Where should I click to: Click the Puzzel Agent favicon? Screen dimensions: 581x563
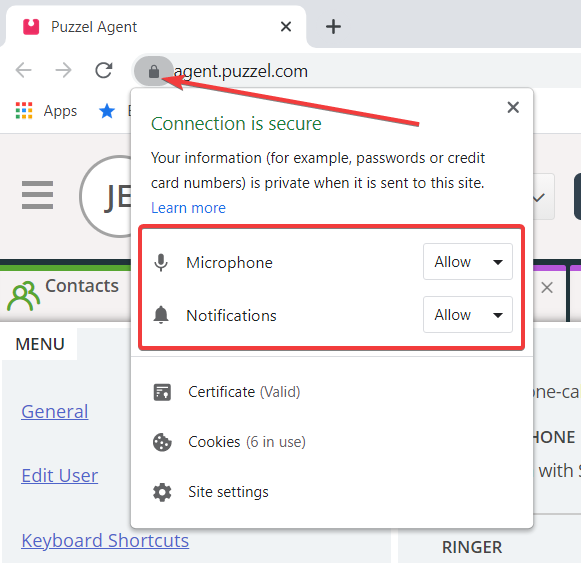point(31,27)
